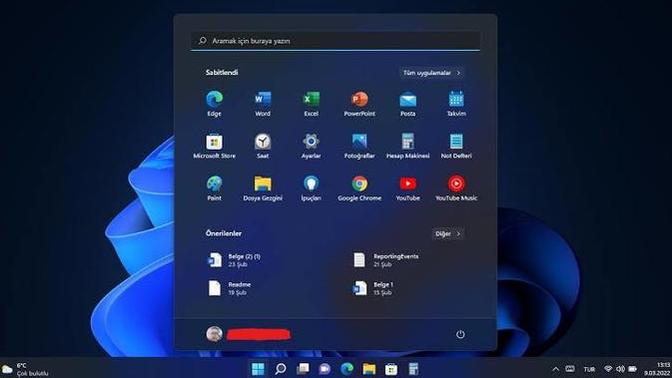The image size is (672, 378).
Task: Open the İpuçları tips app
Action: tap(311, 188)
